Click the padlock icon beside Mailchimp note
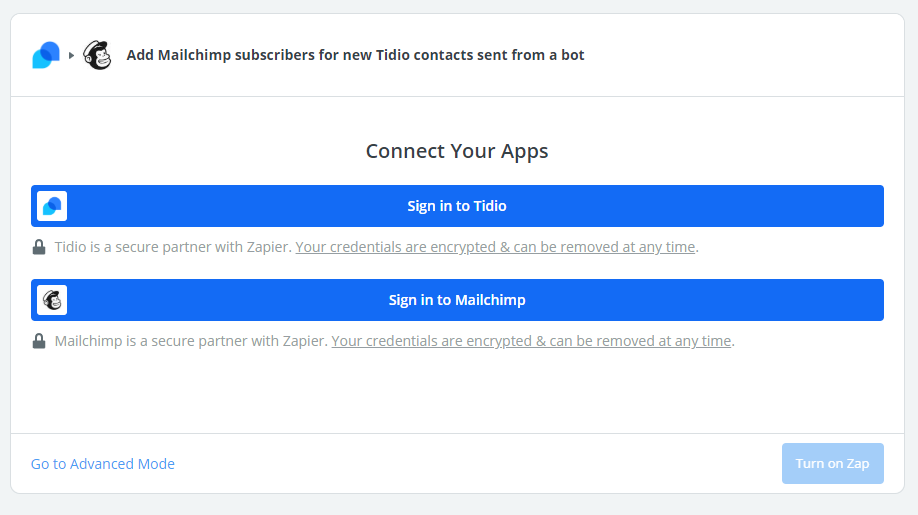 click(39, 341)
